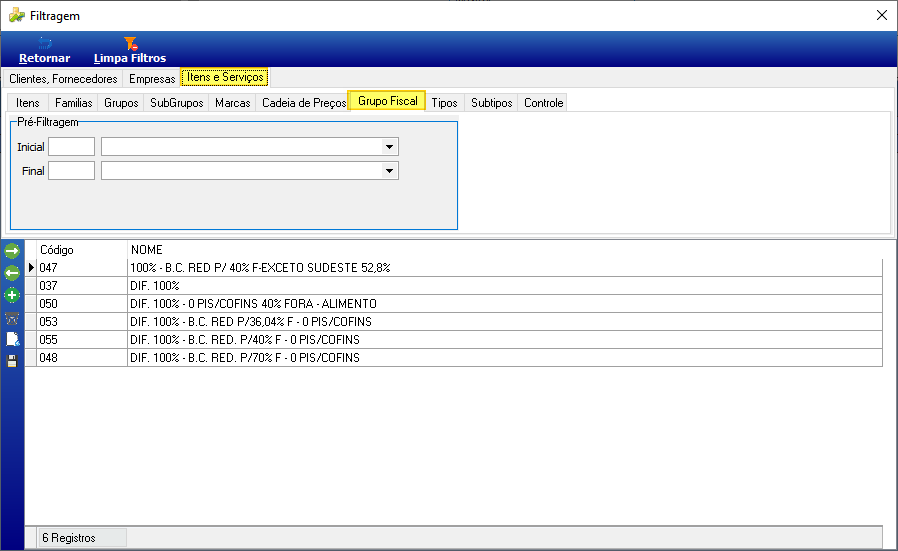The image size is (898, 551).
Task: Click the Limpa Filtros button label
Action: [x=130, y=58]
